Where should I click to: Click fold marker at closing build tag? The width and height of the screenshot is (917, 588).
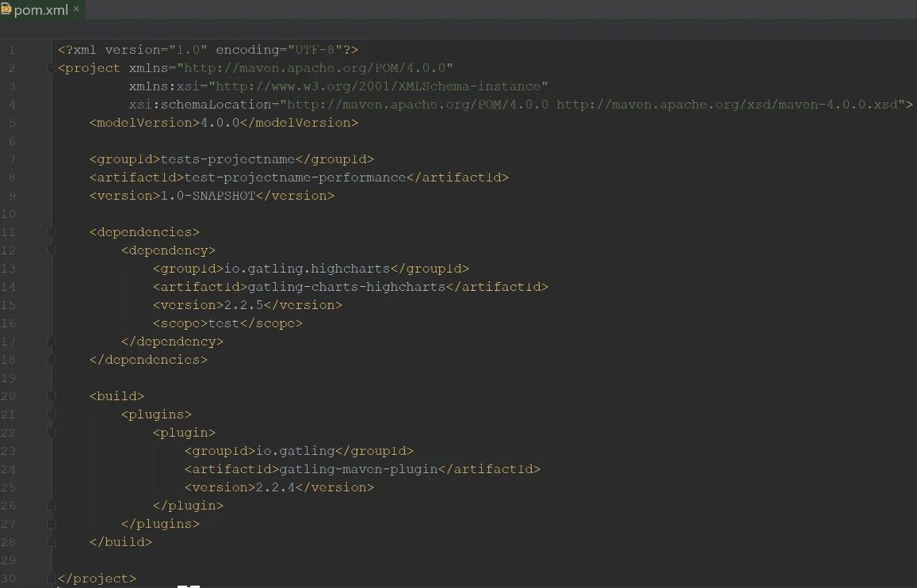coord(52,542)
